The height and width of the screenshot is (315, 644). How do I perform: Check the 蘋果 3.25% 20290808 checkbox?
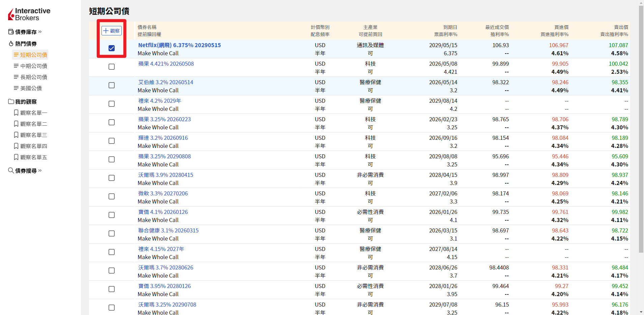click(x=112, y=159)
